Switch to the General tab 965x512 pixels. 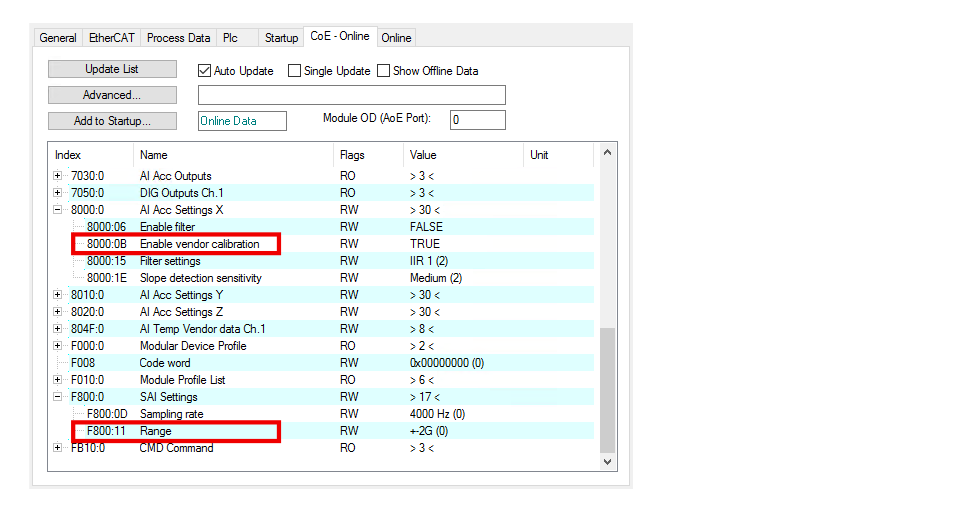pos(58,38)
